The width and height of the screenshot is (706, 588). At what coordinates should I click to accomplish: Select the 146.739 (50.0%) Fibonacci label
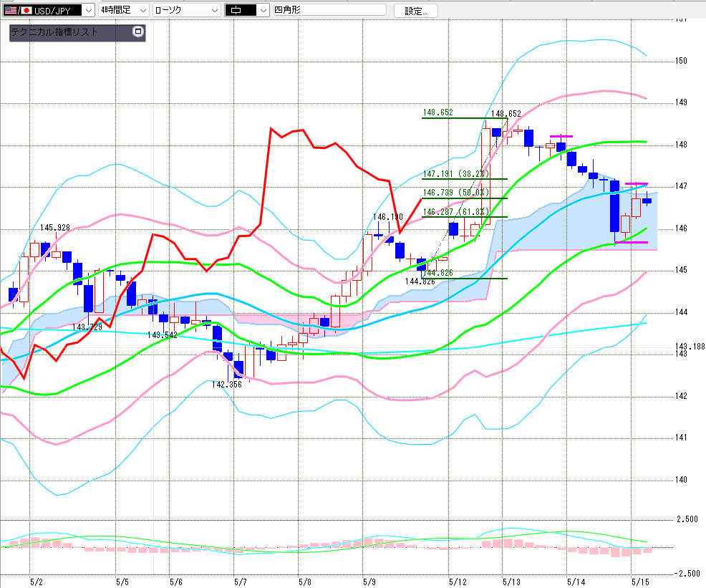pyautogui.click(x=455, y=193)
